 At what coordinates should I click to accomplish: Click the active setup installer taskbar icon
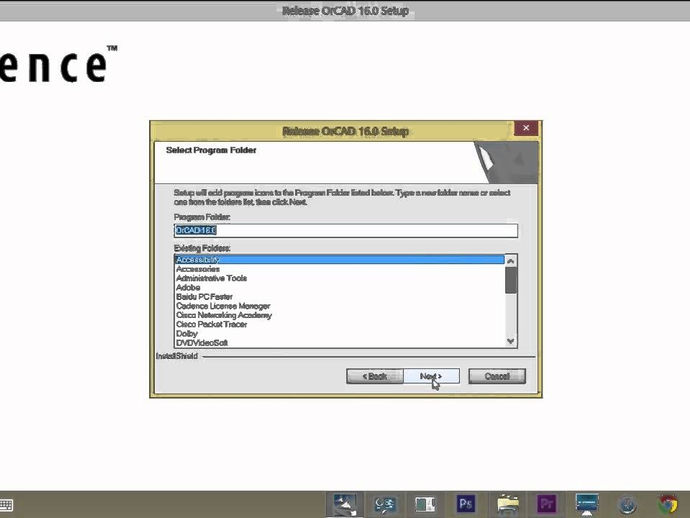pos(345,504)
